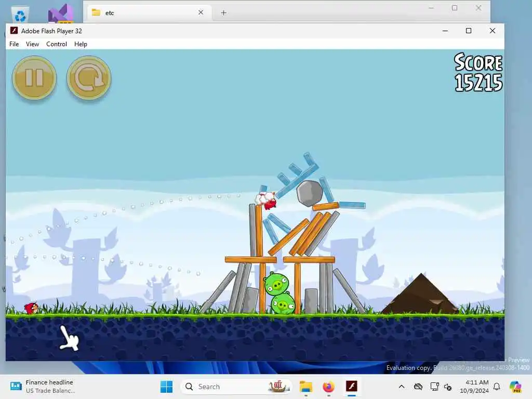Click the Flash Player taskbar icon
The width and height of the screenshot is (532, 399).
pos(352,387)
